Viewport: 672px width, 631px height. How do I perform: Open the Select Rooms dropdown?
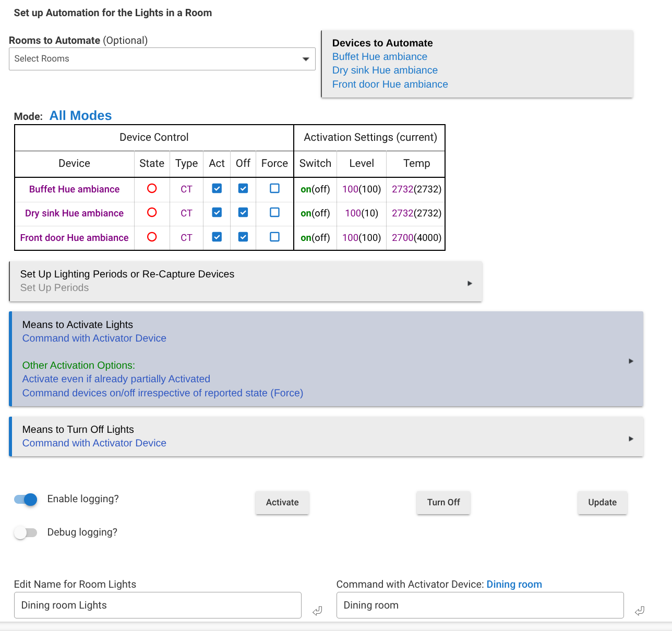[x=162, y=59]
